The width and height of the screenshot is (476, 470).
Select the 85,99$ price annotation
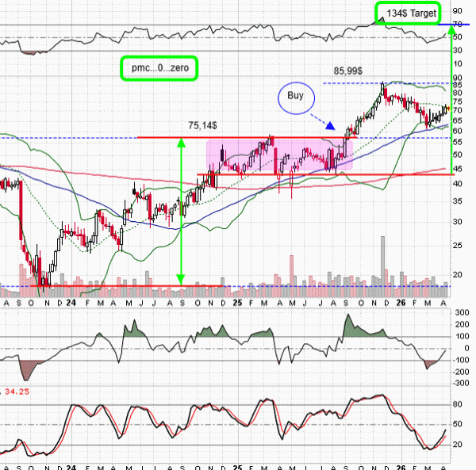[349, 71]
